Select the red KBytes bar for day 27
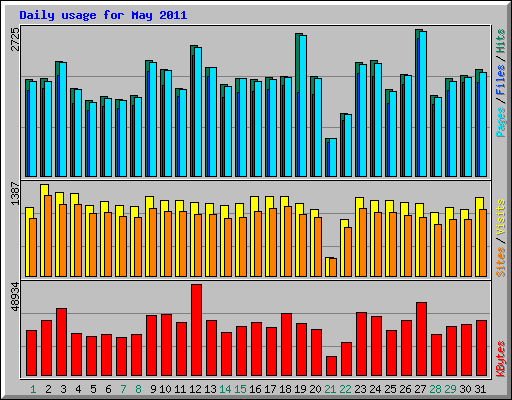This screenshot has width=512, height=400. click(421, 339)
